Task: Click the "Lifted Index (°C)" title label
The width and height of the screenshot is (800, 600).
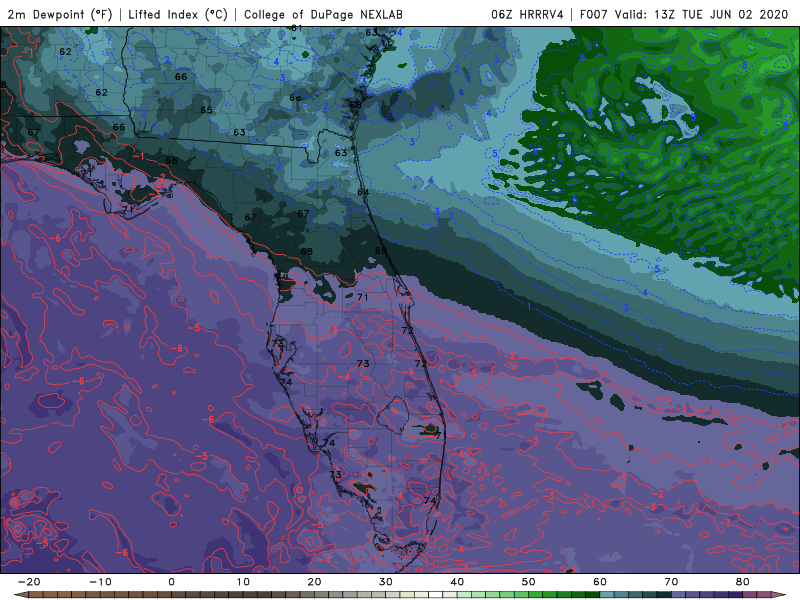Action: (x=178, y=14)
